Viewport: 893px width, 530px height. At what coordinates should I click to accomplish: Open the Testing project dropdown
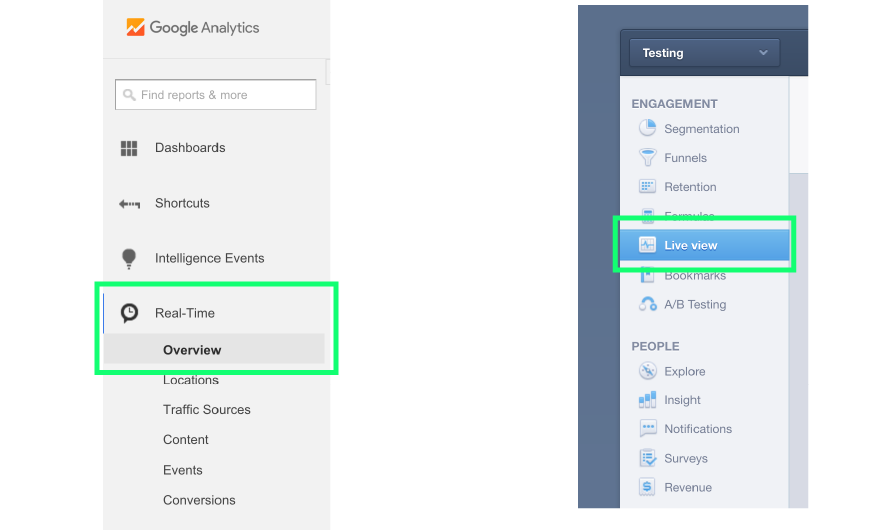pos(704,53)
